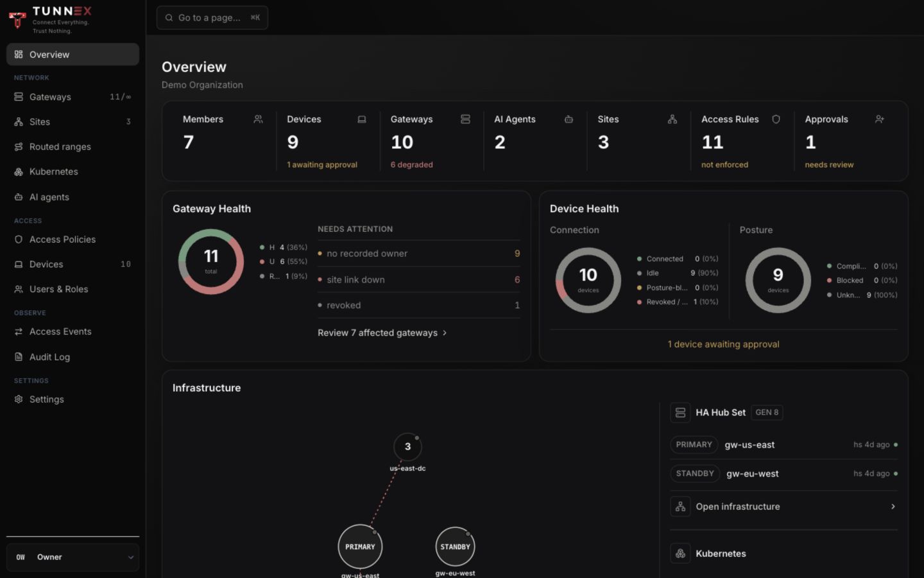Click the Access Rules card shield icon
This screenshot has height=578, width=924.
(x=776, y=119)
